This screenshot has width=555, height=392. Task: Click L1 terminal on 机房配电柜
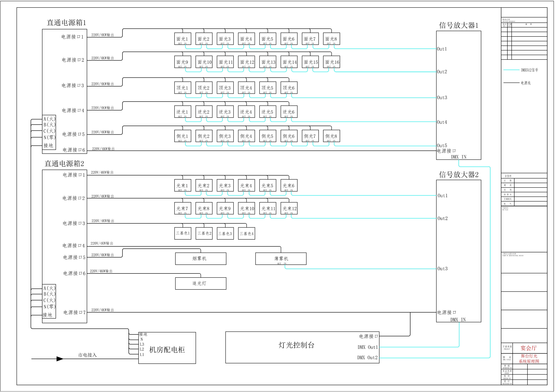tap(142, 355)
